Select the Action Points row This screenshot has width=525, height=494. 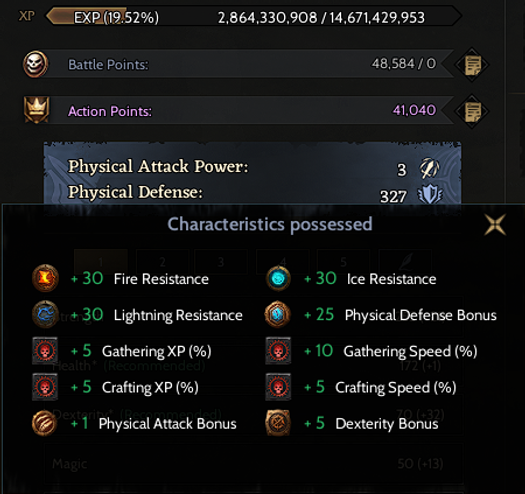pos(248,111)
